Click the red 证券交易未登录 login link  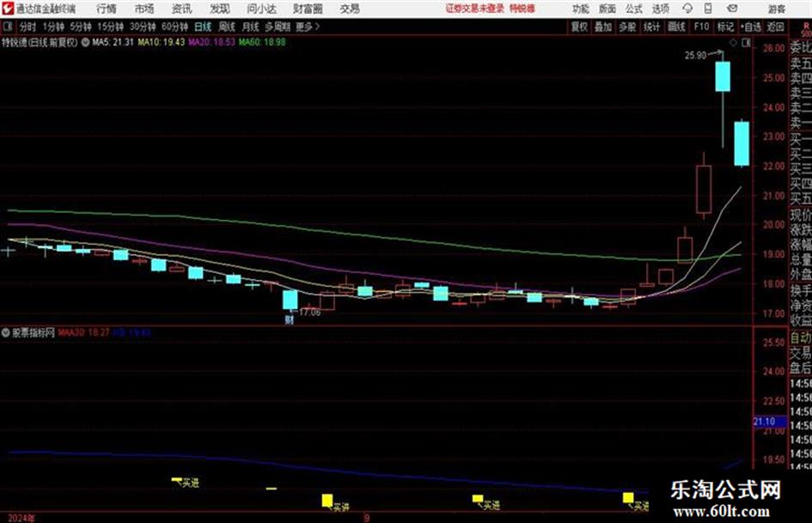[x=474, y=9]
